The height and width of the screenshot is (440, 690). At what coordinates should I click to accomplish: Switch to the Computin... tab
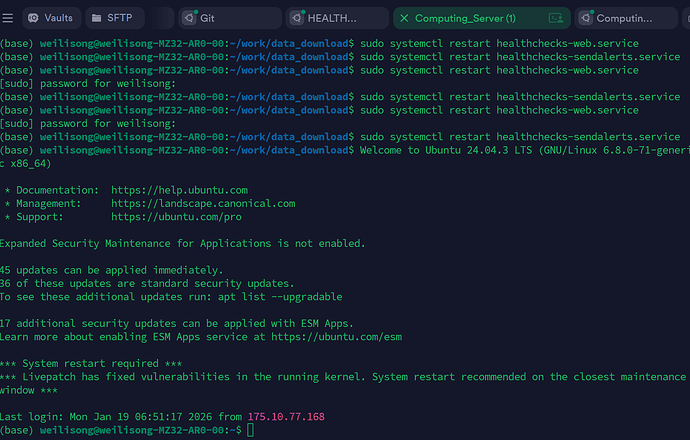626,18
